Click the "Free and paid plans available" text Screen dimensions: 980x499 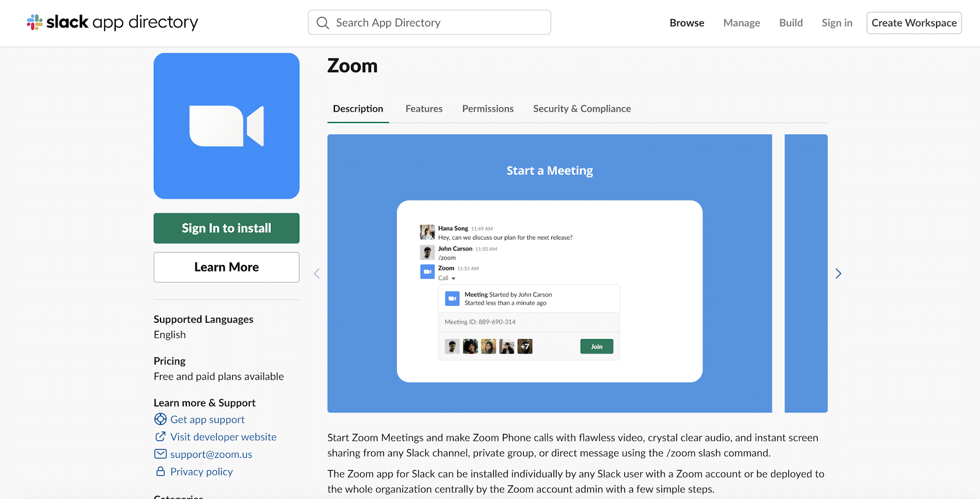(x=219, y=376)
